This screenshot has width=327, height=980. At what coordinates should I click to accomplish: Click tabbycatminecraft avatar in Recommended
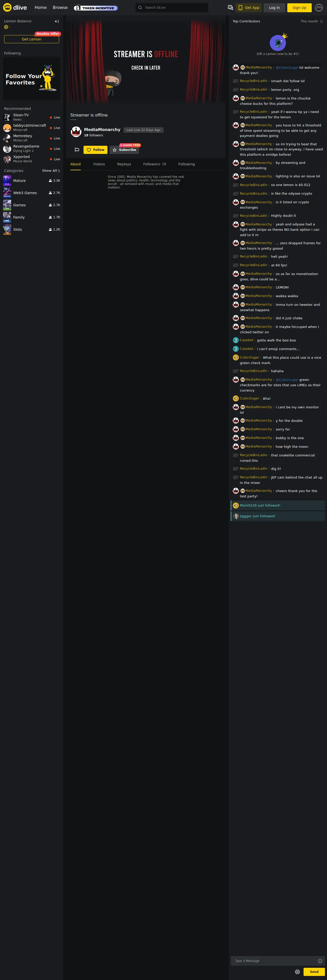[x=7, y=128]
